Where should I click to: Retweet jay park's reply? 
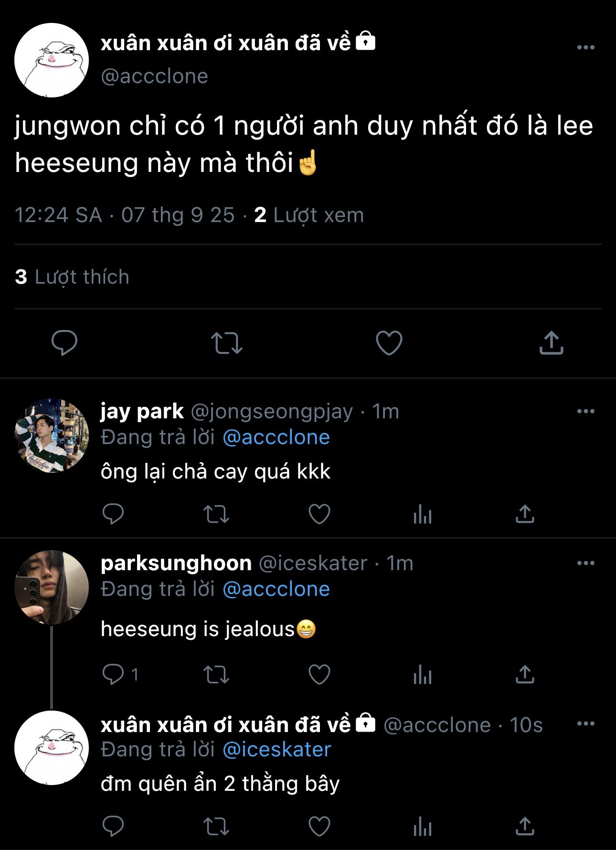pos(216,514)
